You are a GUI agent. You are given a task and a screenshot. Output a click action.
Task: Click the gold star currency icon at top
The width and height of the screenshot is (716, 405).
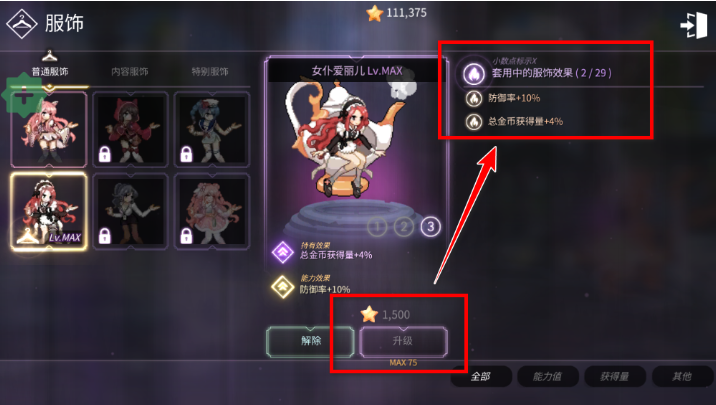374,13
